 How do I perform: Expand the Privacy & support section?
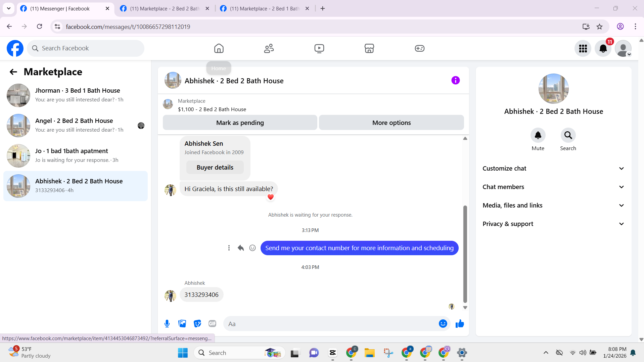(553, 224)
